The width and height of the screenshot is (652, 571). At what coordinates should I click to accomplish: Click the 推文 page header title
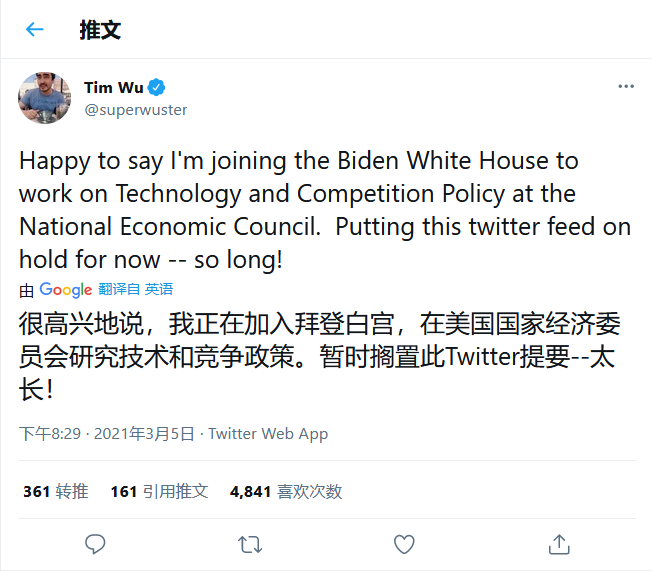click(100, 29)
